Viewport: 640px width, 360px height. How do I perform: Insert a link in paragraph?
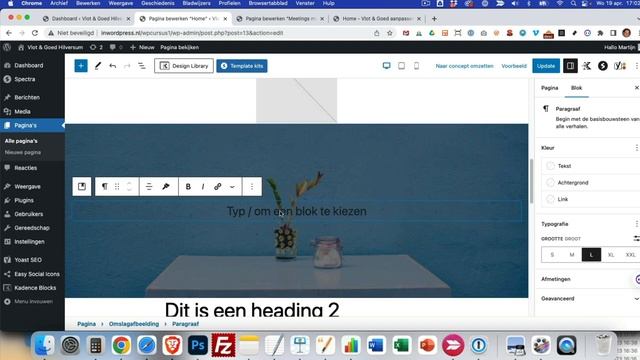click(x=218, y=187)
